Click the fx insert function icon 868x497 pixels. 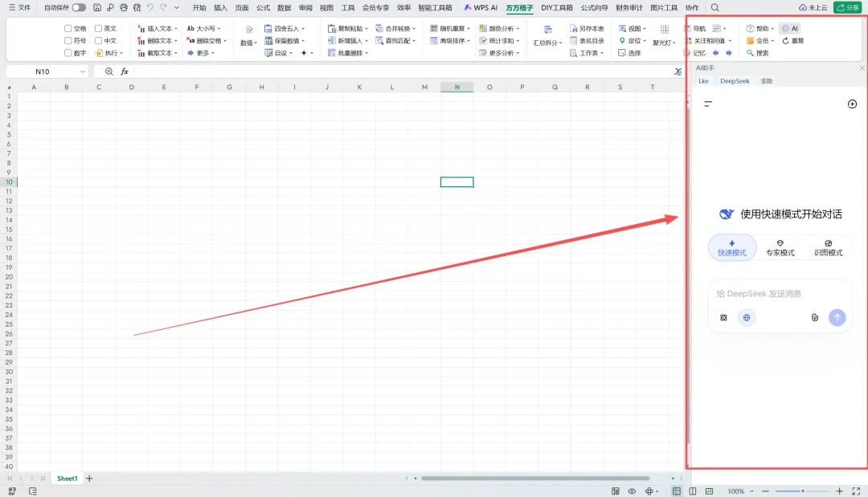coord(125,71)
